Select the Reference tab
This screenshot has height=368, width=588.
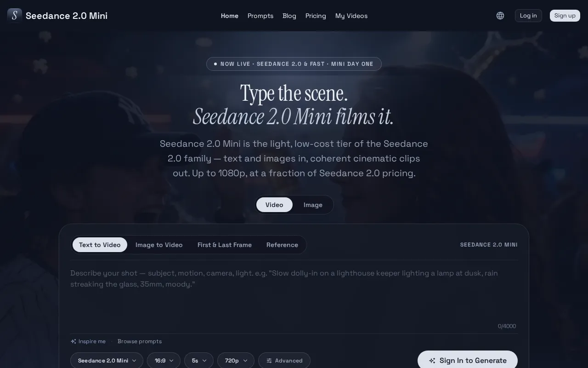coord(282,245)
